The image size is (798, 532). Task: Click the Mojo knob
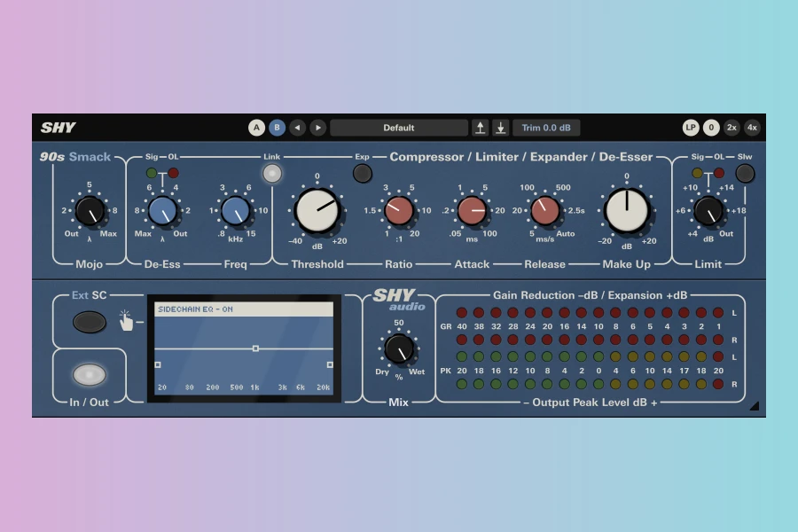(90, 211)
